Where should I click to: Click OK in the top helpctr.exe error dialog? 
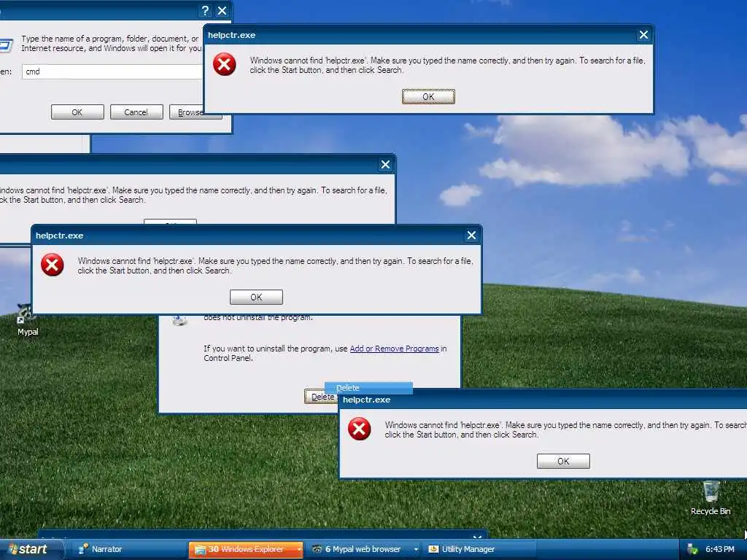tap(428, 97)
